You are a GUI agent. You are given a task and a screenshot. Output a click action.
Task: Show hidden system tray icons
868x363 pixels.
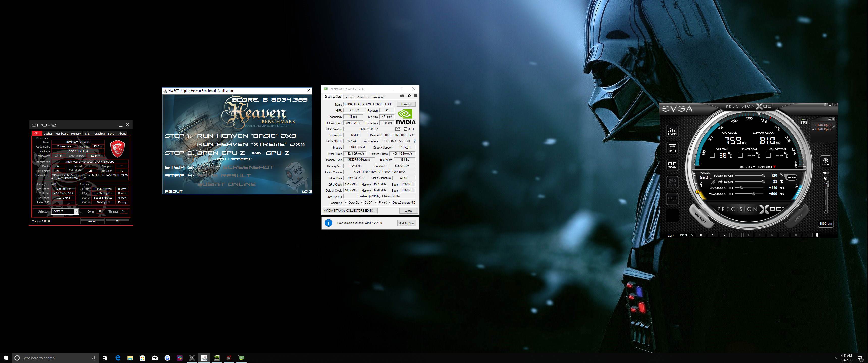click(835, 358)
